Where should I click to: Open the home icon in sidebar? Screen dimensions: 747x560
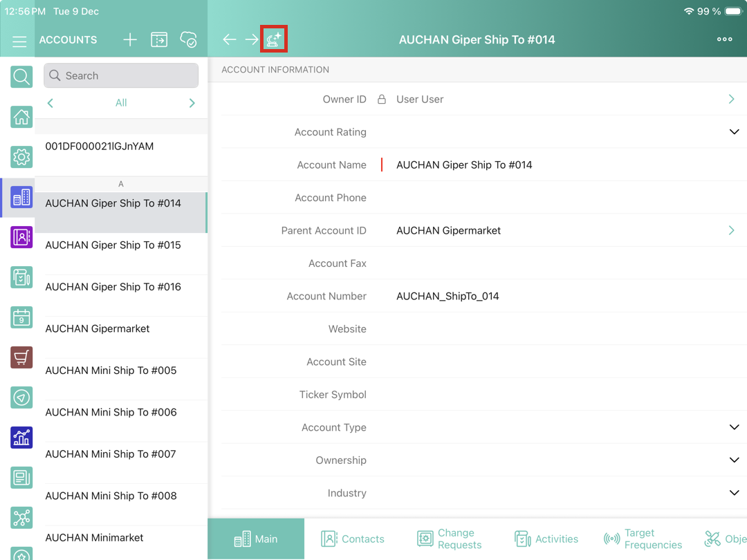[21, 117]
